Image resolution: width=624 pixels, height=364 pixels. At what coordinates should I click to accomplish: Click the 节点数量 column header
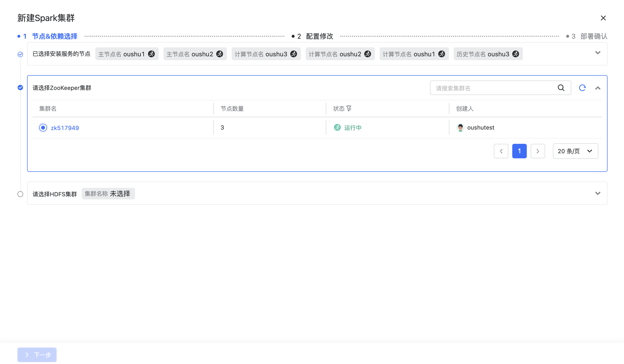pyautogui.click(x=232, y=109)
